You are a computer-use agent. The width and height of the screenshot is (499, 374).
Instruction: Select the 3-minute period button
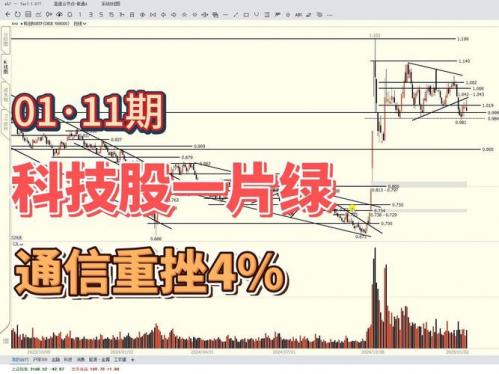click(x=91, y=14)
